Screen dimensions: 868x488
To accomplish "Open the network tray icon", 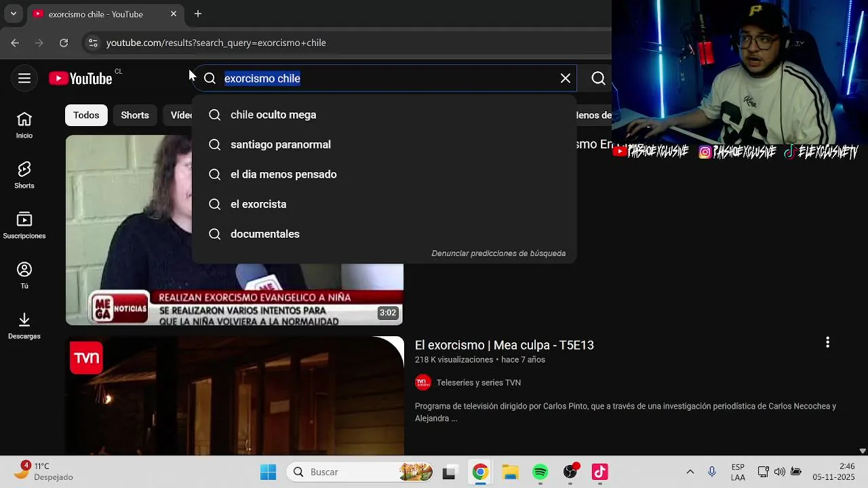I will pyautogui.click(x=763, y=472).
